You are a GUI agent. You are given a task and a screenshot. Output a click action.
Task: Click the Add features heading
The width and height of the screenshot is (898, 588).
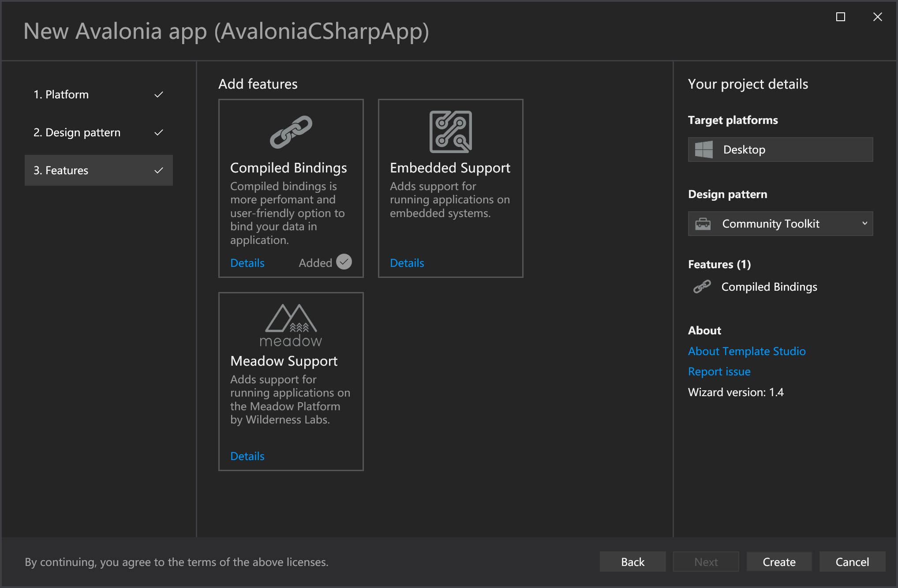tap(258, 84)
